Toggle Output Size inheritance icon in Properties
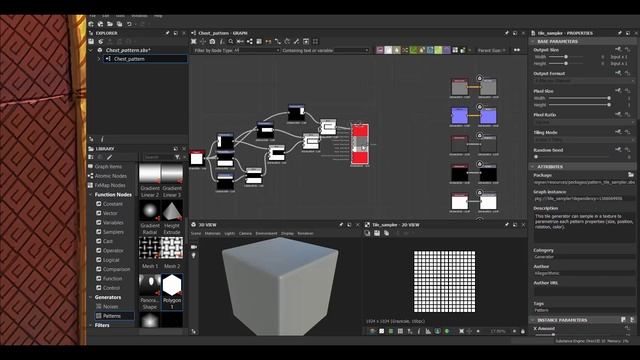The width and height of the screenshot is (640, 360). click(618, 50)
